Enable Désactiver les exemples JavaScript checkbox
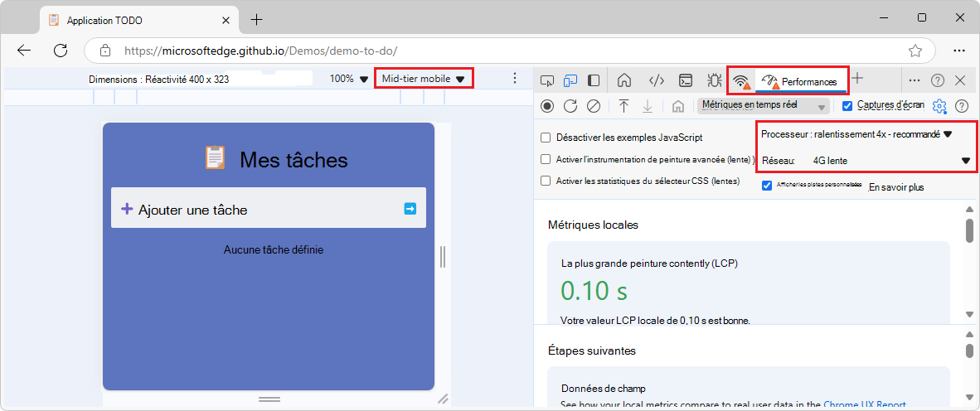The height and width of the screenshot is (411, 980). point(546,138)
